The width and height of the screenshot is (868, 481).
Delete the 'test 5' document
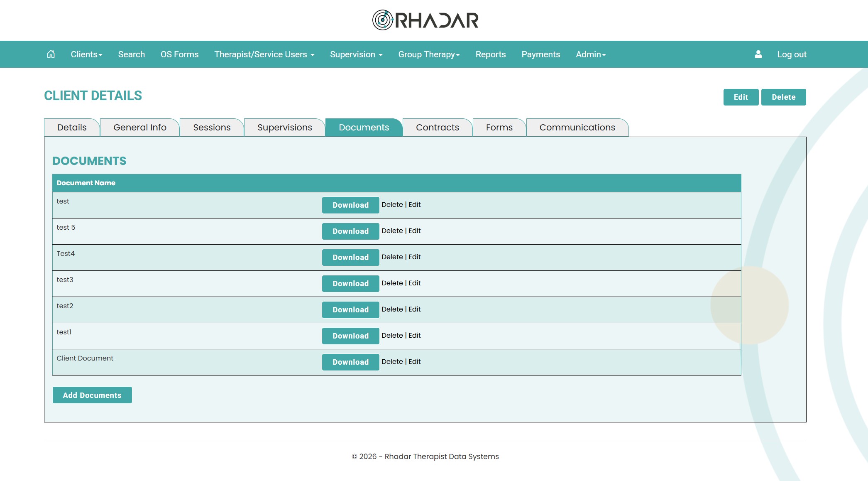(x=392, y=231)
